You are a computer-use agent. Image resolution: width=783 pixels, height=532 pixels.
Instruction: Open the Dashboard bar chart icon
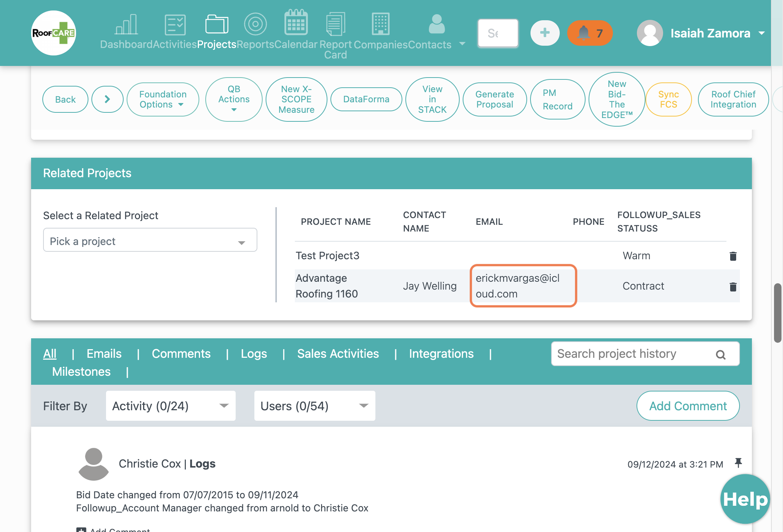(x=127, y=25)
